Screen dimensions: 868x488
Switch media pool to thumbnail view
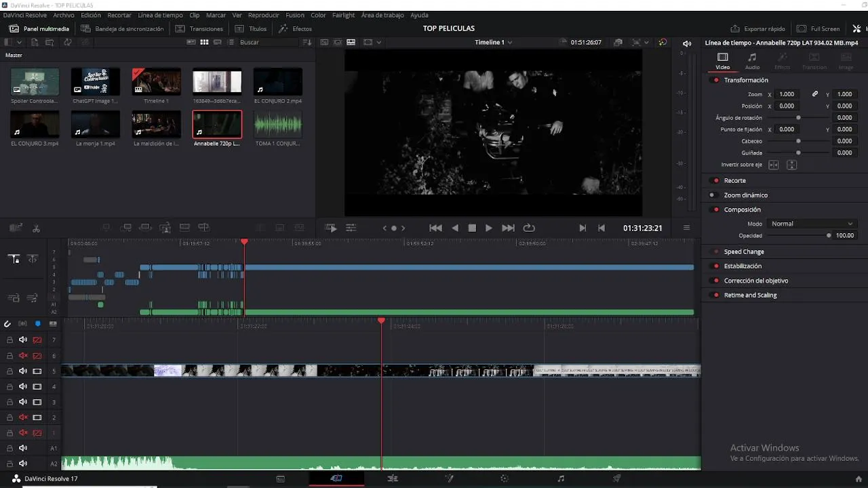(204, 42)
